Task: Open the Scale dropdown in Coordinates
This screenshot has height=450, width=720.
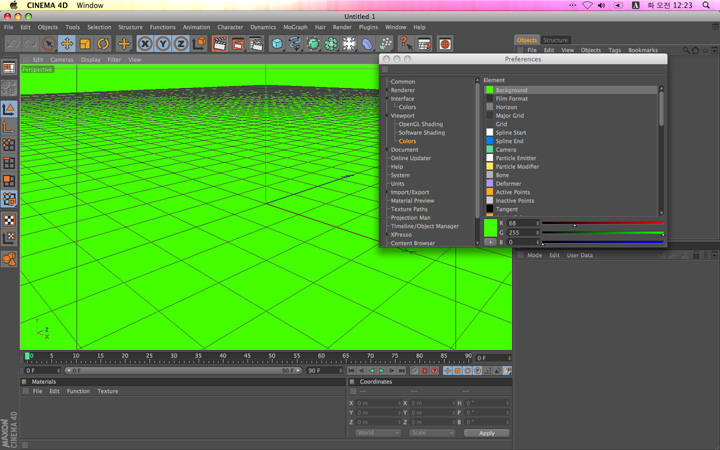Action: (x=432, y=433)
